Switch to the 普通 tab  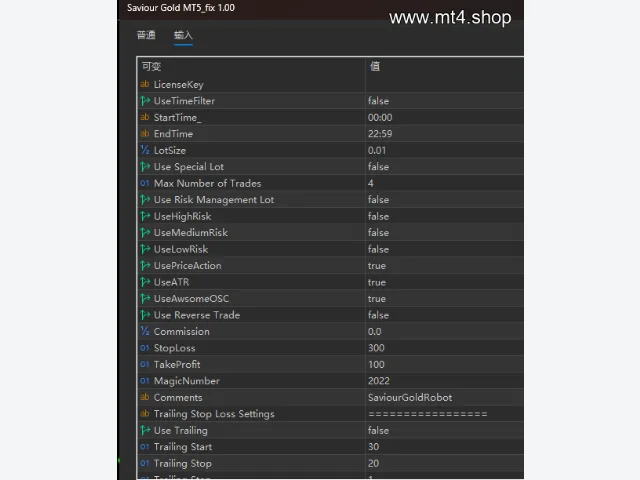146,35
